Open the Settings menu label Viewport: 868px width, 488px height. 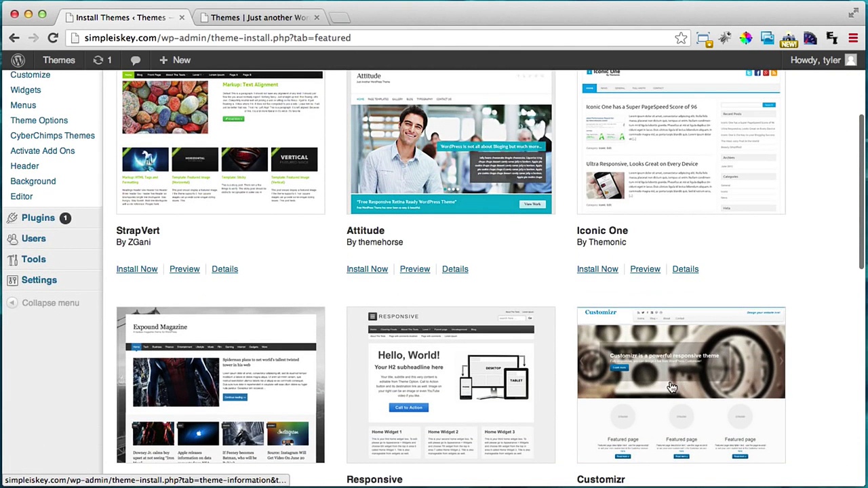point(39,280)
